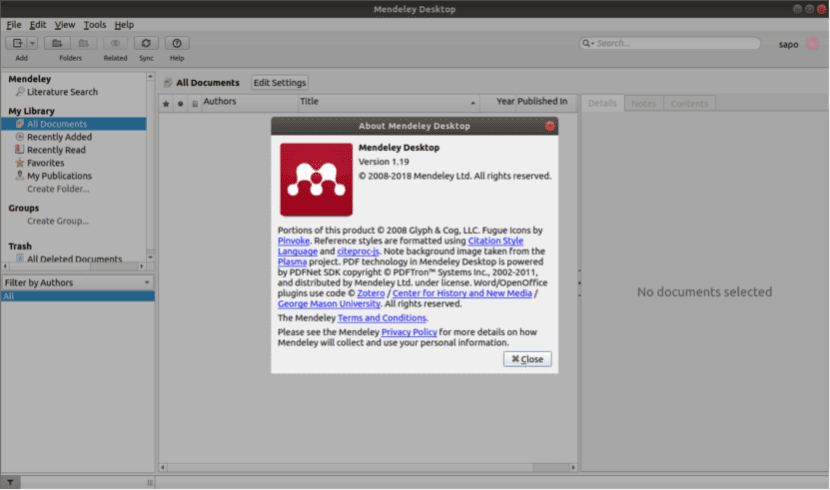The width and height of the screenshot is (830, 490).
Task: Select Recently Read in the sidebar
Action: (x=56, y=150)
